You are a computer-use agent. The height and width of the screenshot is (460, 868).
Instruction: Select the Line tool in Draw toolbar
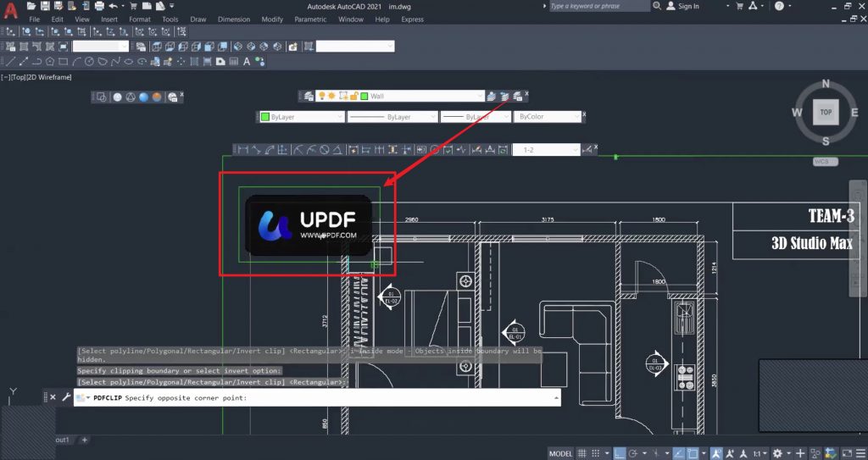10,62
